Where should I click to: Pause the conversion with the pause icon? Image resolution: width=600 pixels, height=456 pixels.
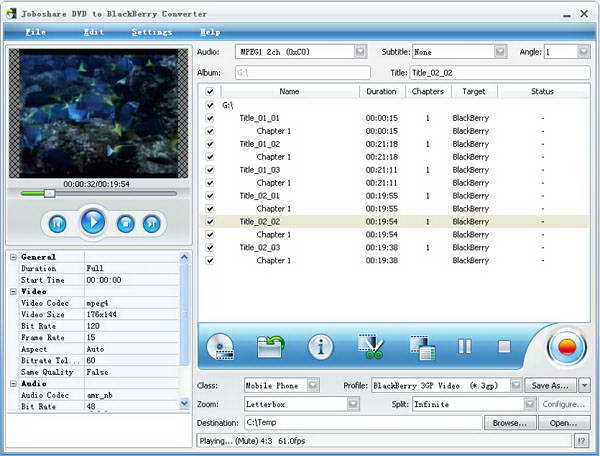(465, 347)
